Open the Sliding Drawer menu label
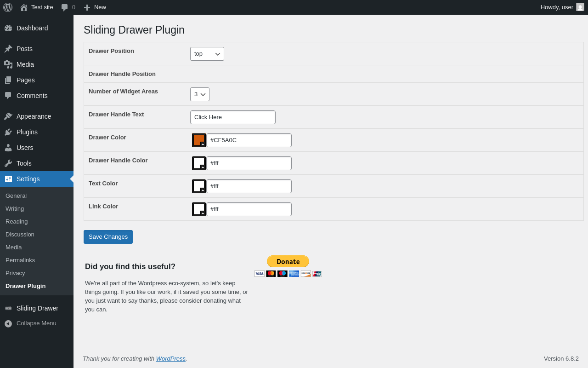The image size is (588, 368). [37, 308]
